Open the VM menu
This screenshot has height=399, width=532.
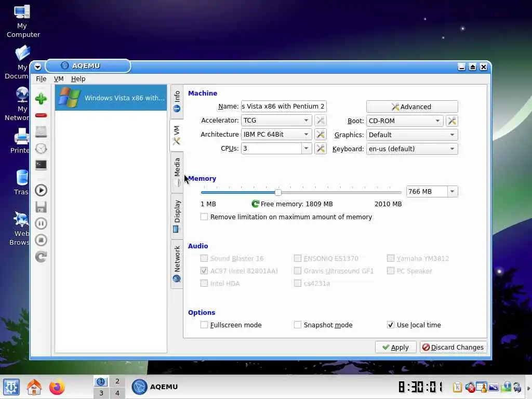pos(59,79)
